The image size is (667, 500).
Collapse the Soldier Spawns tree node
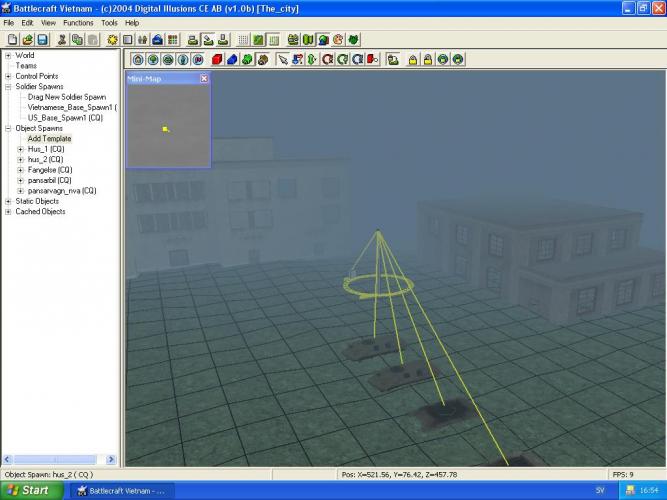tap(8, 87)
